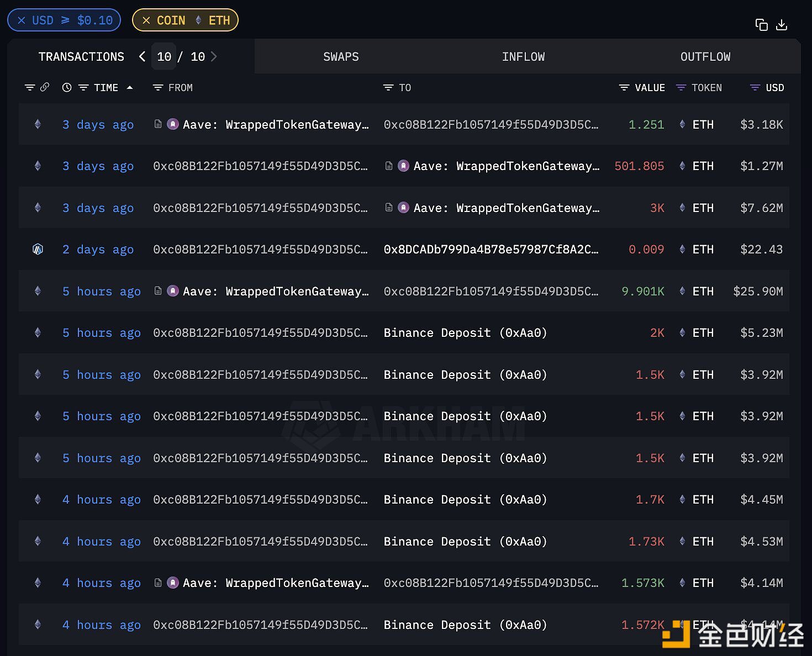Open Ethereum chain icon of the 1.251 ETH row
The image size is (812, 656).
(x=38, y=124)
